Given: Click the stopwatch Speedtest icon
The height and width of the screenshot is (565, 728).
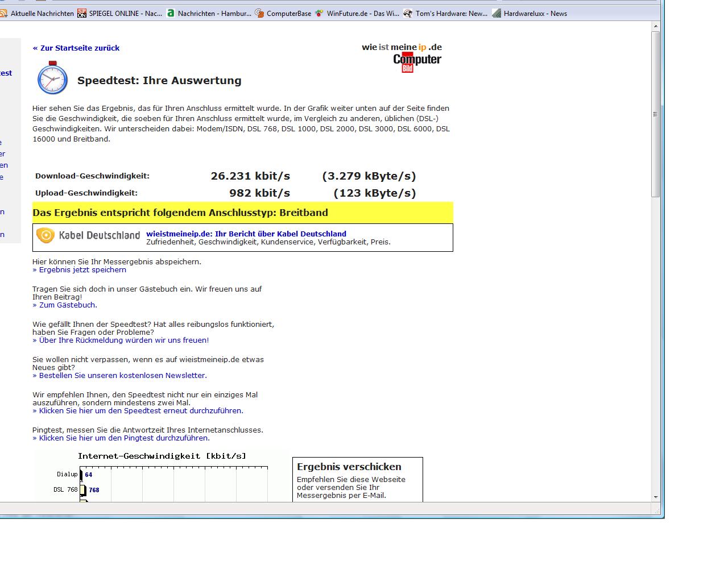Looking at the screenshot, I should coord(52,78).
